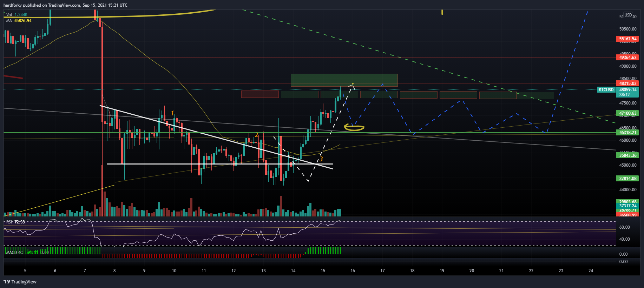Click the red price label 49364.62
This screenshot has width=644, height=288.
(x=627, y=58)
